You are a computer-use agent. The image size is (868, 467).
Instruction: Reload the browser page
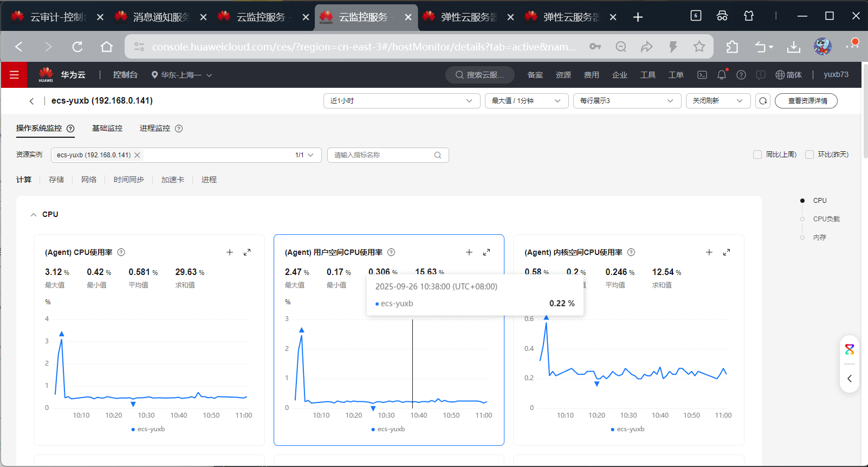pyautogui.click(x=77, y=47)
